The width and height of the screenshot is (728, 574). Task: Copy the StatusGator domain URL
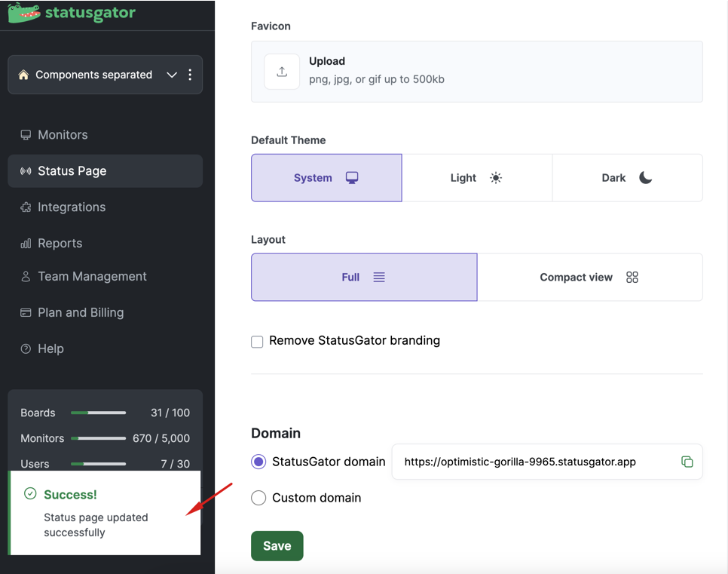coord(687,462)
